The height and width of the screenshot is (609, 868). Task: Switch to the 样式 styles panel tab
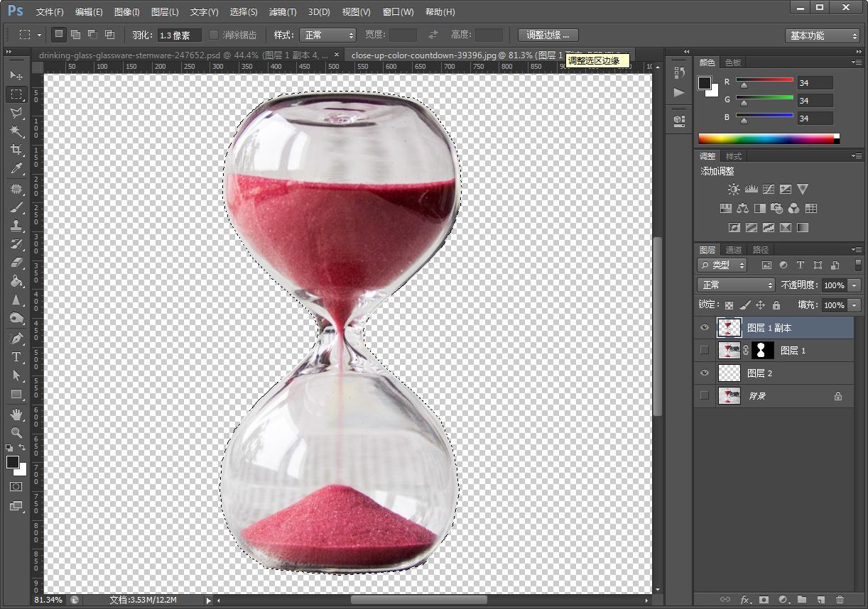click(734, 156)
